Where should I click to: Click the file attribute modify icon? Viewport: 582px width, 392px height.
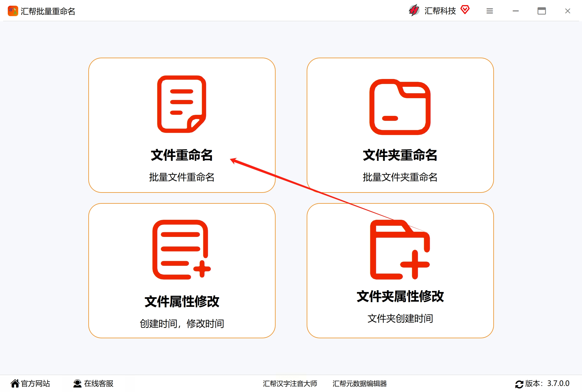pyautogui.click(x=181, y=249)
